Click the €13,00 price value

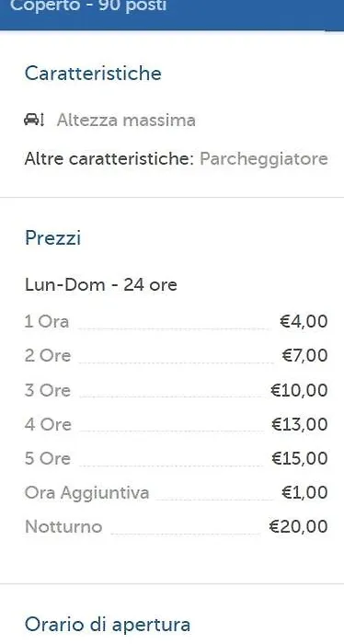[300, 424]
